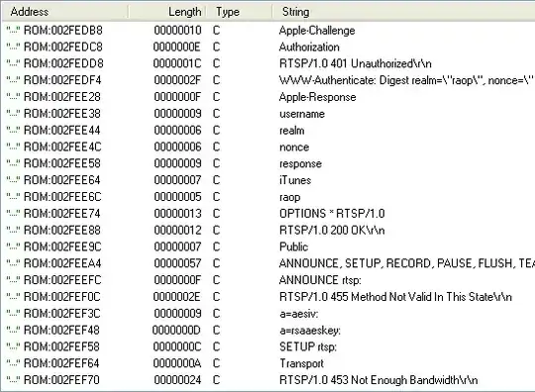The image size is (535, 392).
Task: Click string icon for ROM:002FEF58
Action: 13,347
